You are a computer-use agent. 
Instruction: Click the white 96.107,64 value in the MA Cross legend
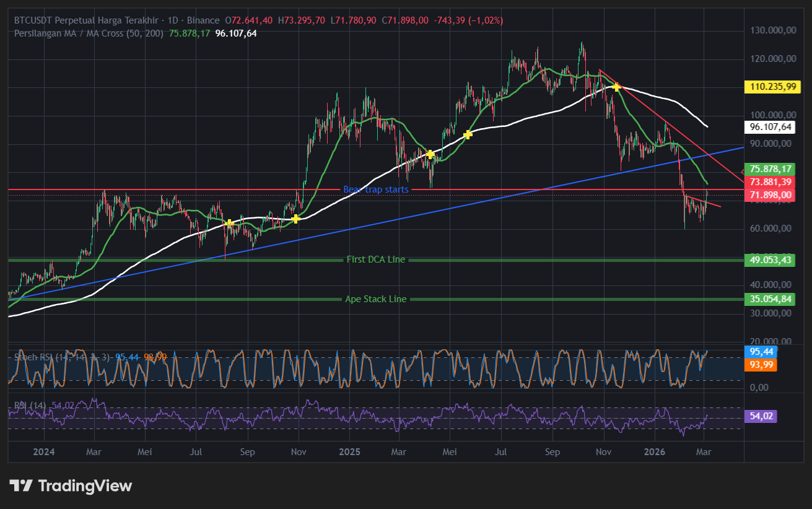[x=236, y=33]
